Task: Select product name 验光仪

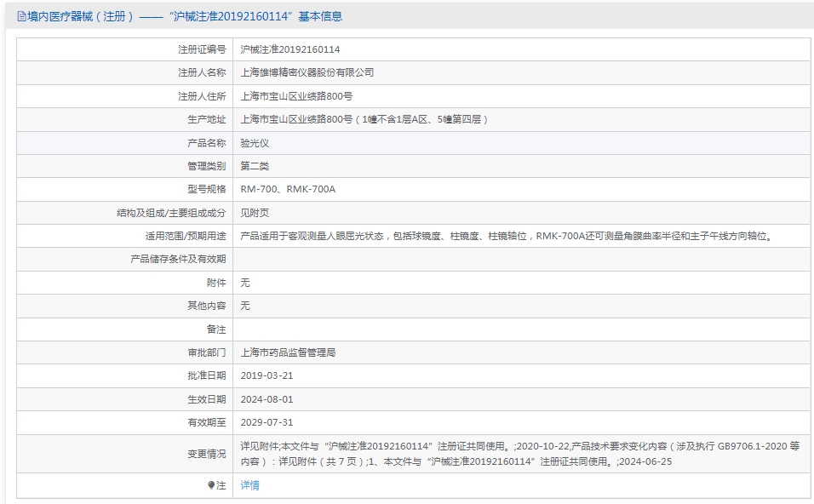Action: (255, 143)
